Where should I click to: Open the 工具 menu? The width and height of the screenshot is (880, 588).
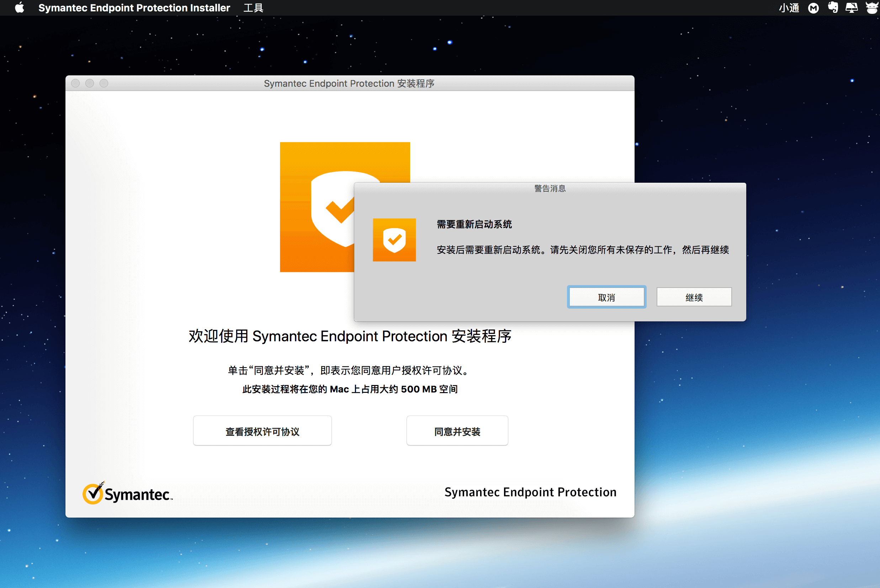point(253,7)
